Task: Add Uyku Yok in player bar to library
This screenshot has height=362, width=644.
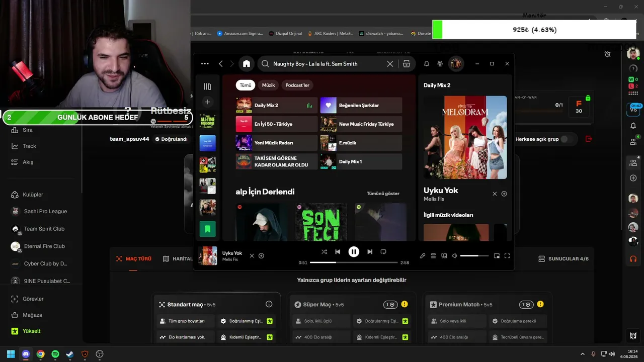Action: pyautogui.click(x=261, y=256)
